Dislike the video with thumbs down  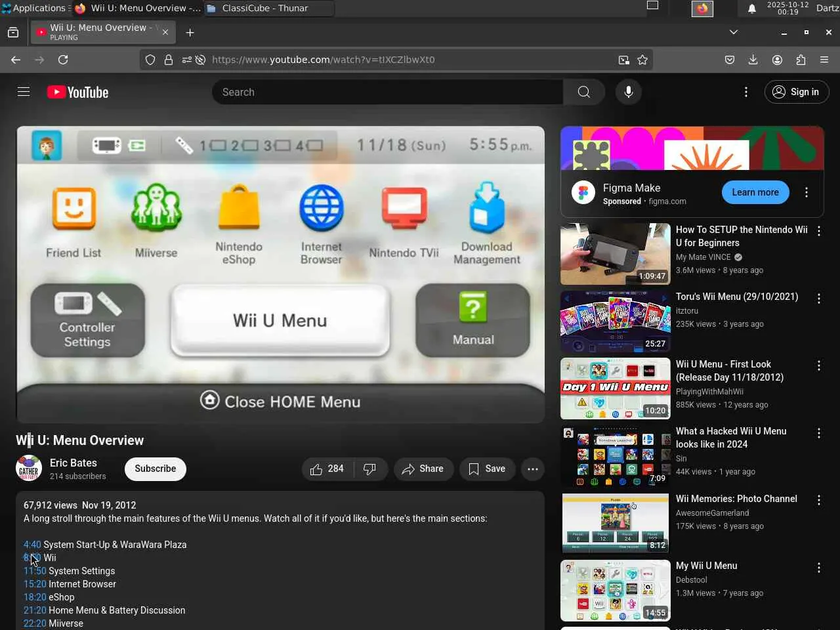pos(370,469)
